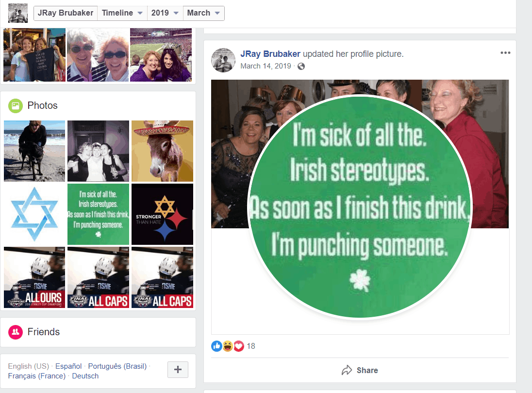Viewport: 532px width, 393px height.
Task: Open the donkey with sombrero photo thumbnail
Action: pyautogui.click(x=162, y=151)
